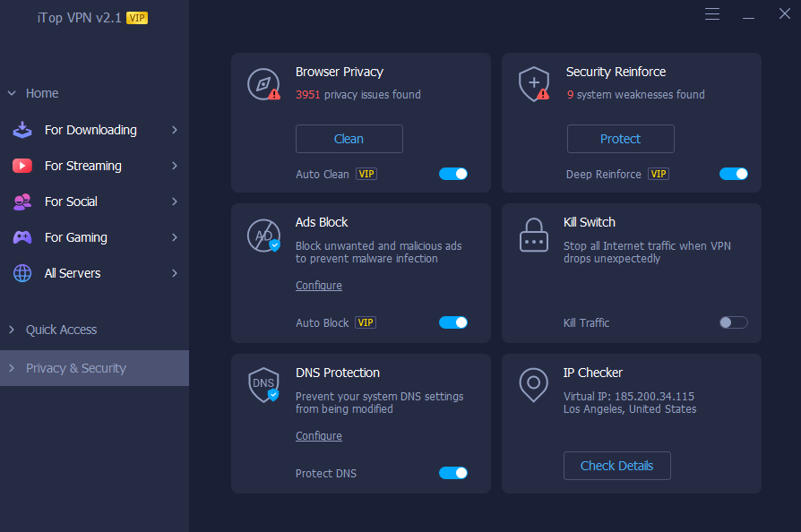This screenshot has height=532, width=801.
Task: Click the Kill Switch card title
Action: [x=589, y=222]
